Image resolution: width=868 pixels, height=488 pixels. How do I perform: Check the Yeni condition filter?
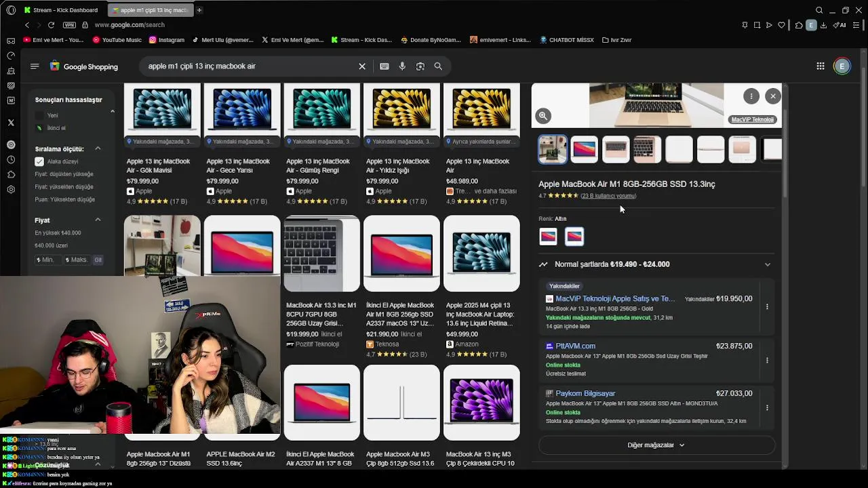click(x=39, y=115)
